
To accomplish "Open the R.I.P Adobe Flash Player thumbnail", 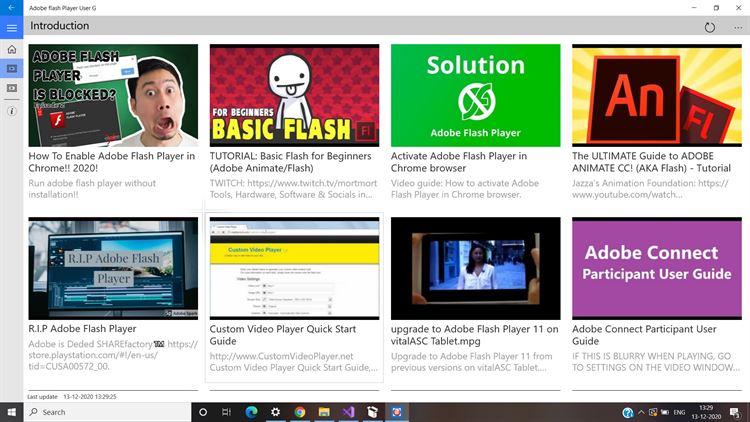I will click(113, 268).
